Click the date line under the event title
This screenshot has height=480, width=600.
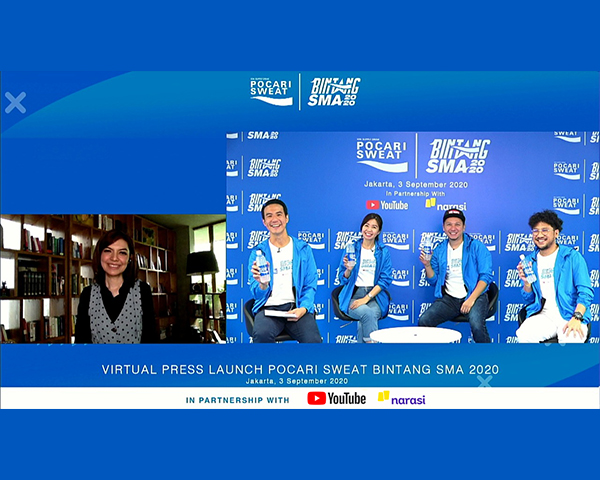pos(299,381)
